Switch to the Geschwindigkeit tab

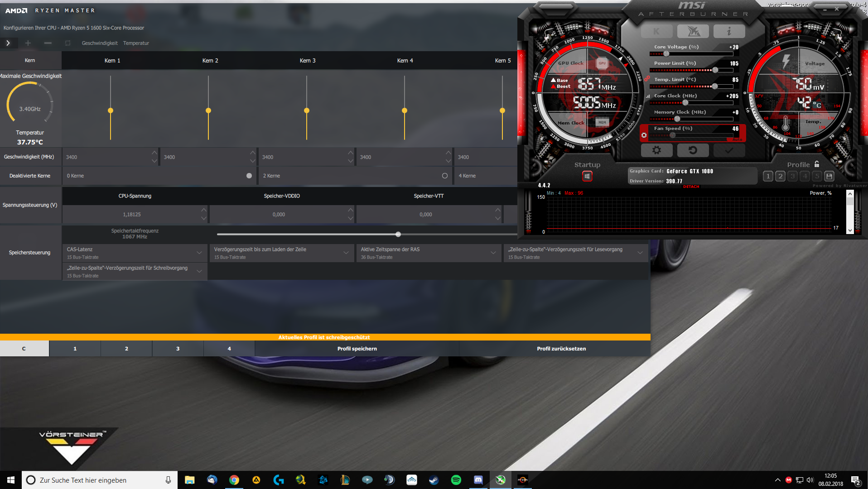click(100, 43)
